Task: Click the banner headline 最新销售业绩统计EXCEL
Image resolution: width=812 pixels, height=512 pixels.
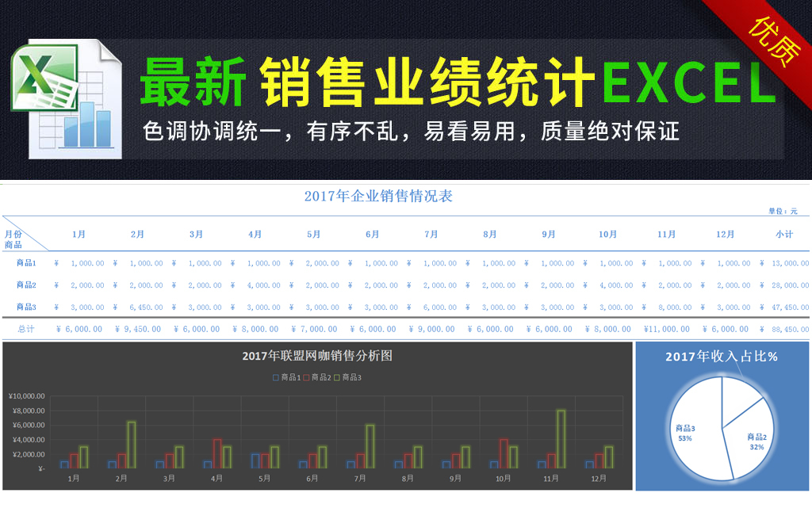Action: [459, 83]
